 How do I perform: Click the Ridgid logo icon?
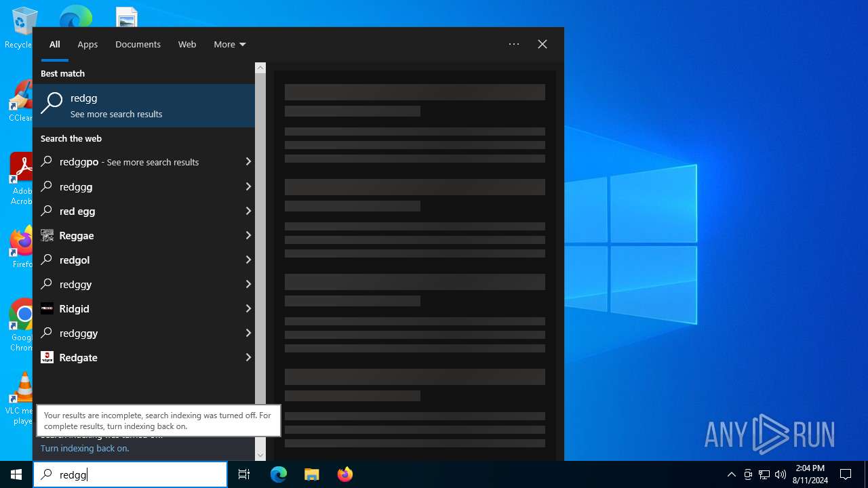click(47, 308)
